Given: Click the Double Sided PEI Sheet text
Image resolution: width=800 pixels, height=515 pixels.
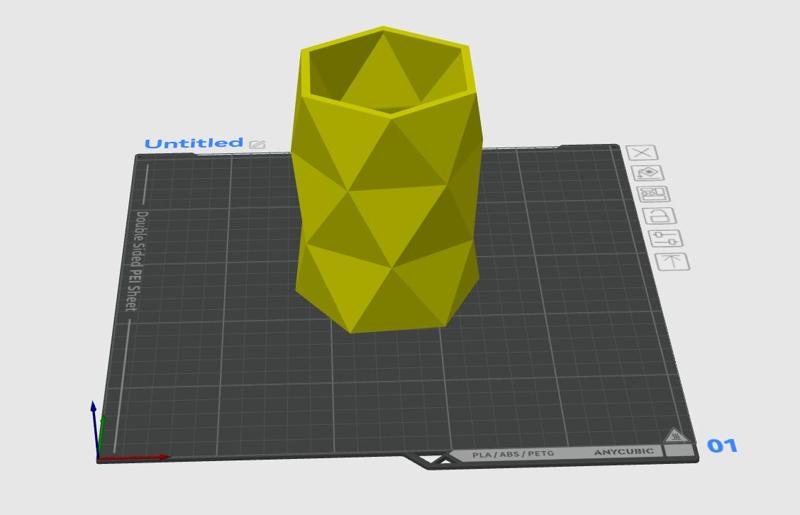Looking at the screenshot, I should [135, 261].
